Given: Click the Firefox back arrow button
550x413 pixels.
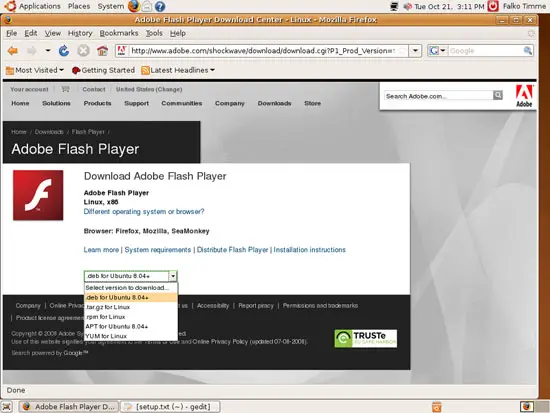Looking at the screenshot, I should pyautogui.click(x=13, y=51).
